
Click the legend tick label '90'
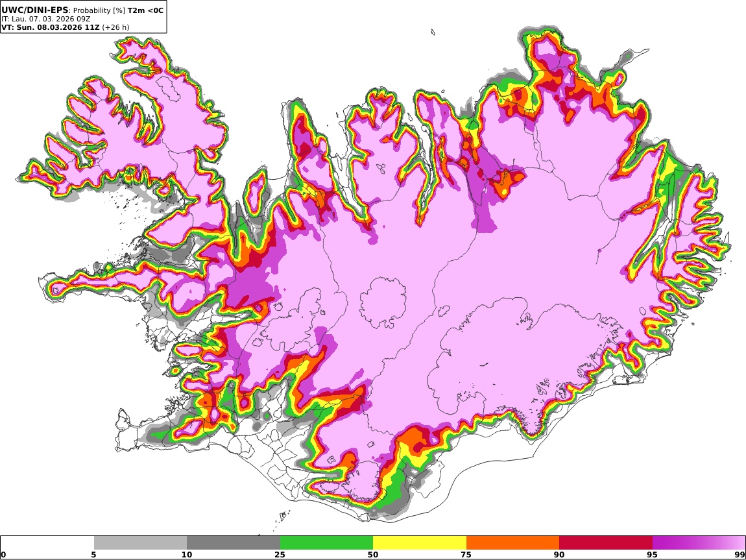559,554
